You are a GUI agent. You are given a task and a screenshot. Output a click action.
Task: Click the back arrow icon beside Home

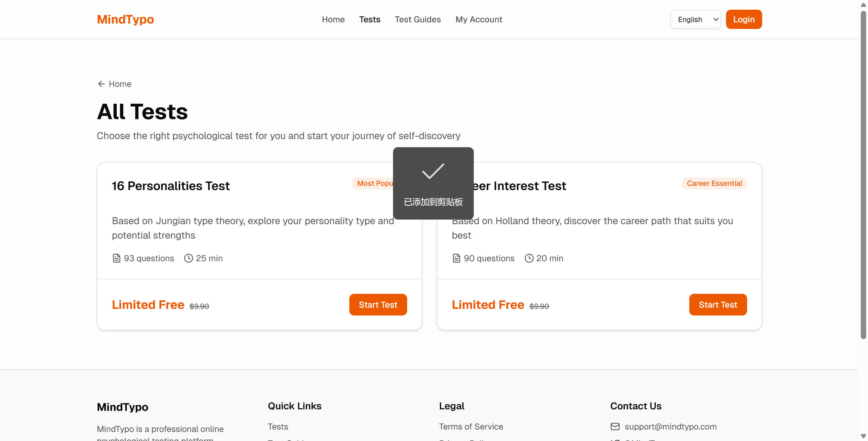[x=101, y=84]
